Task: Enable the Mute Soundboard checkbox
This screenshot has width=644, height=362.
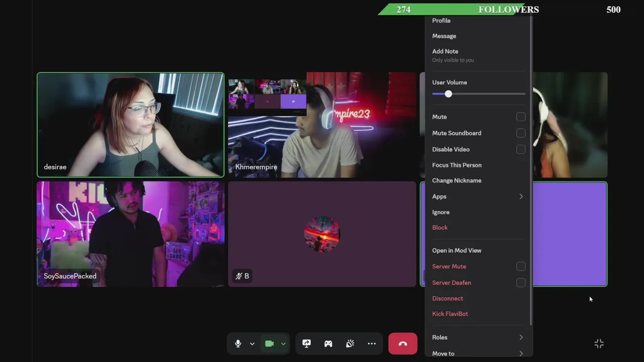Action: (x=521, y=133)
